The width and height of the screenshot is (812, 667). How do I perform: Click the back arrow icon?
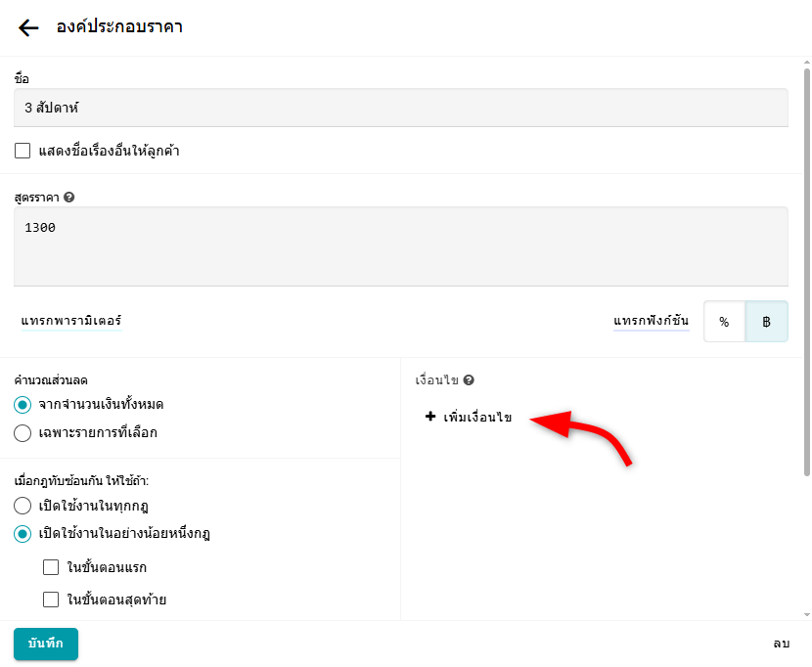click(x=28, y=27)
